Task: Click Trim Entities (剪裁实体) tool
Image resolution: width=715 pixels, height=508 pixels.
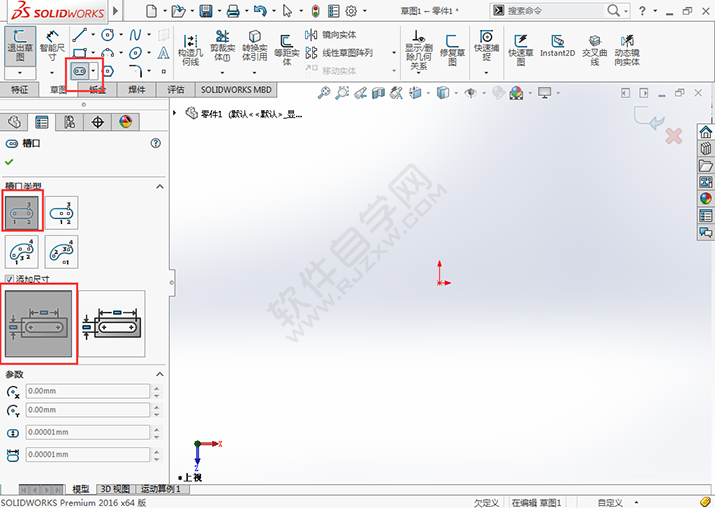Action: pos(222,46)
